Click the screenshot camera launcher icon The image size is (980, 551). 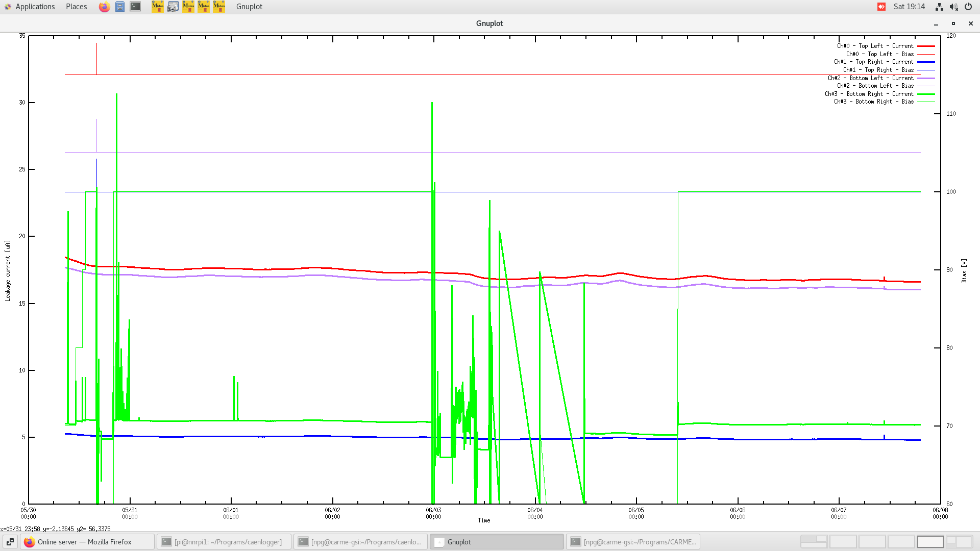point(173,7)
